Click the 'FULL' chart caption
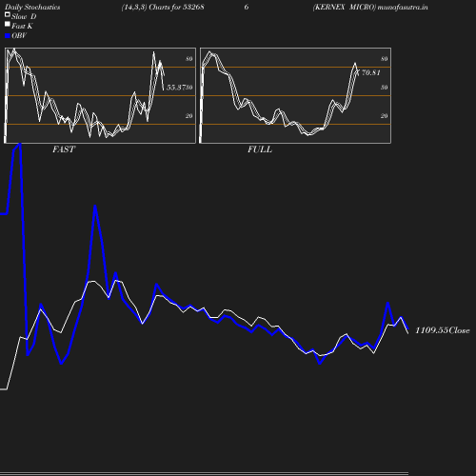 pos(260,149)
